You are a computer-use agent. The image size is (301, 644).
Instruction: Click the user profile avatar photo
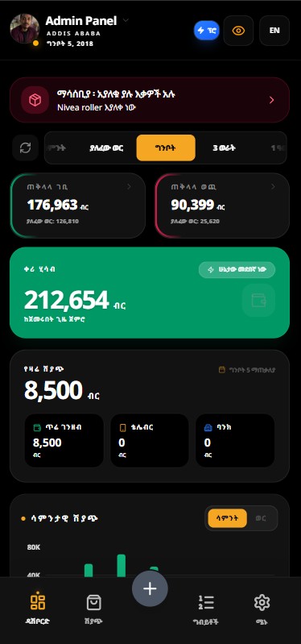25,29
